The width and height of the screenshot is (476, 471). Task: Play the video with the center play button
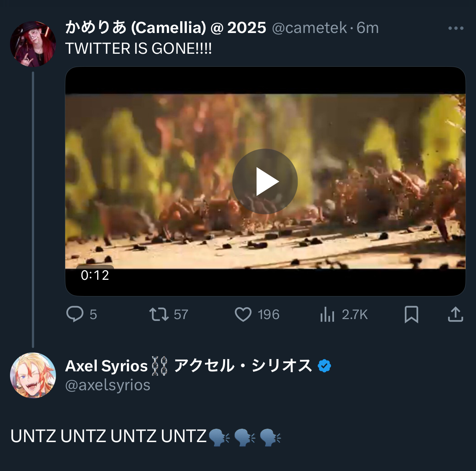pos(265,181)
